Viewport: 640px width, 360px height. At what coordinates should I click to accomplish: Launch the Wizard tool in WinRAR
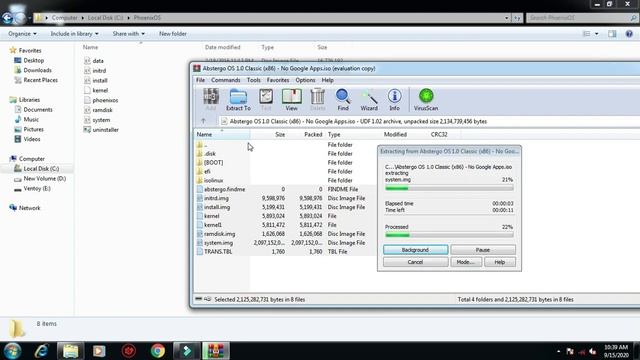369,100
